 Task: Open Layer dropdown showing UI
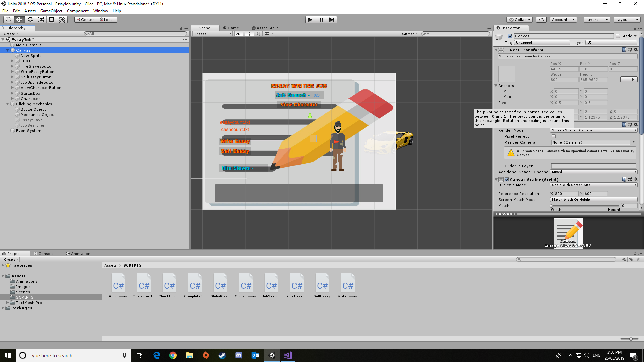(x=611, y=43)
